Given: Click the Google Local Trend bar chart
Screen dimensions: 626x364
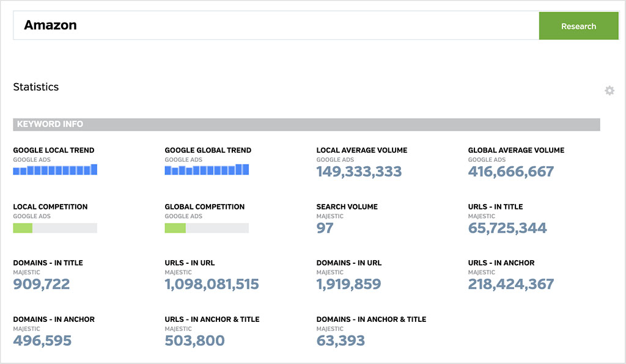Looking at the screenshot, I should pyautogui.click(x=54, y=170).
